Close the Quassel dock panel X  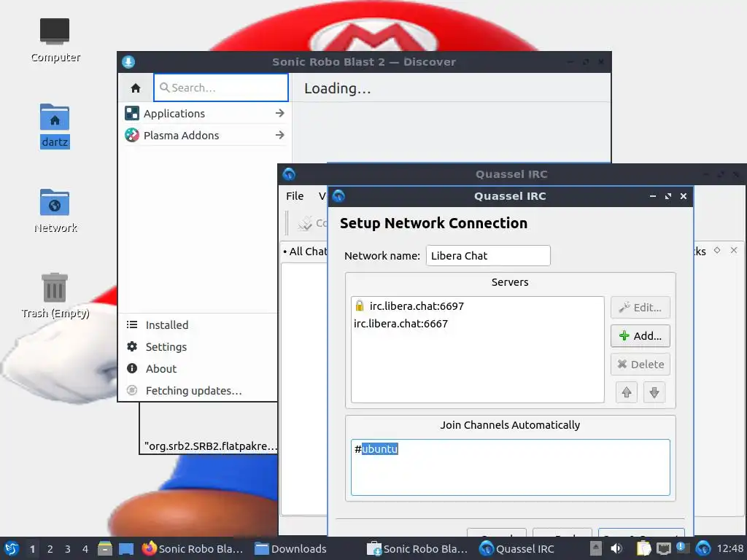click(x=734, y=250)
